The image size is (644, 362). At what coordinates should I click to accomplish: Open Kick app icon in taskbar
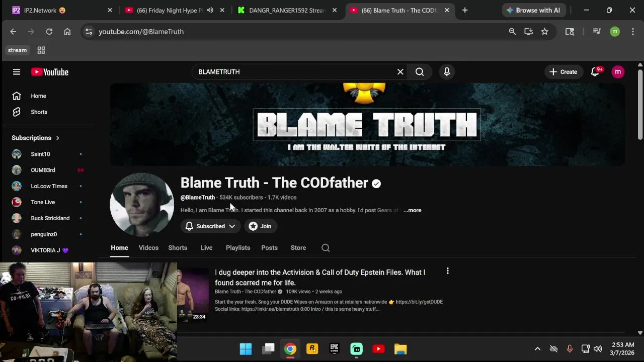point(356,349)
